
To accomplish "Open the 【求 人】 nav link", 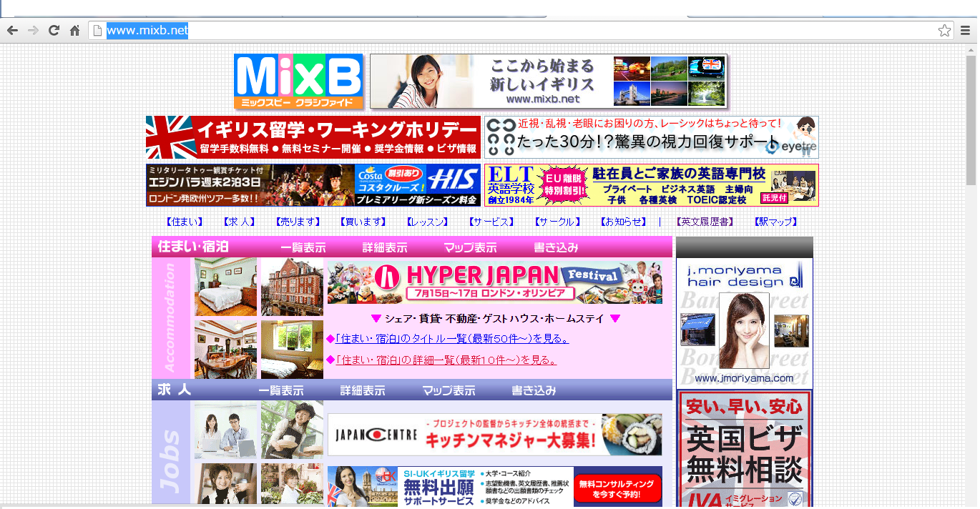I will tap(239, 222).
